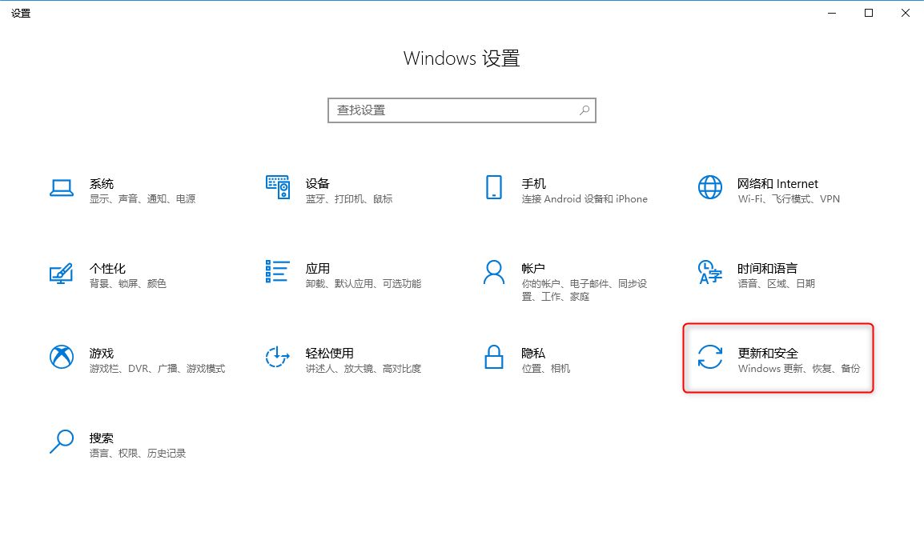924x560 pixels.
Task: Click the 设备 keyboard and speaker icon
Action: [278, 187]
